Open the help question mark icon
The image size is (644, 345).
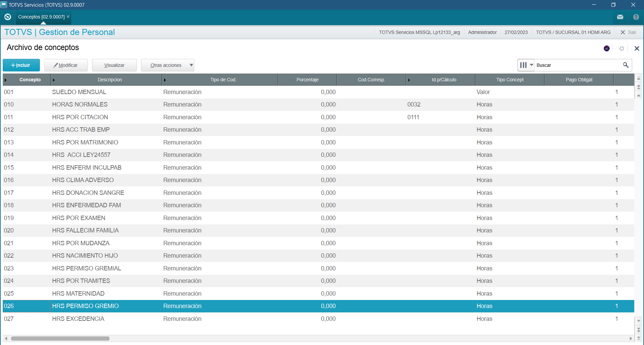(x=636, y=17)
